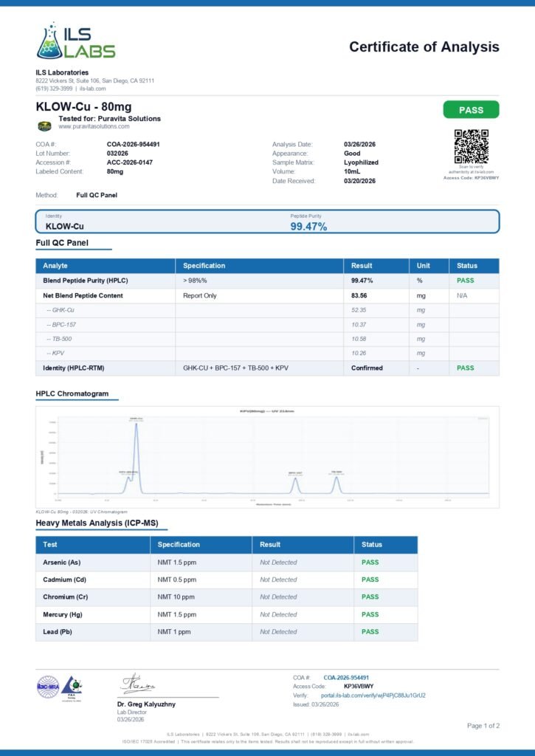Viewport: 535px width, 756px height.
Task: Click the NMT 10 ppm specification
Action: coord(176,597)
